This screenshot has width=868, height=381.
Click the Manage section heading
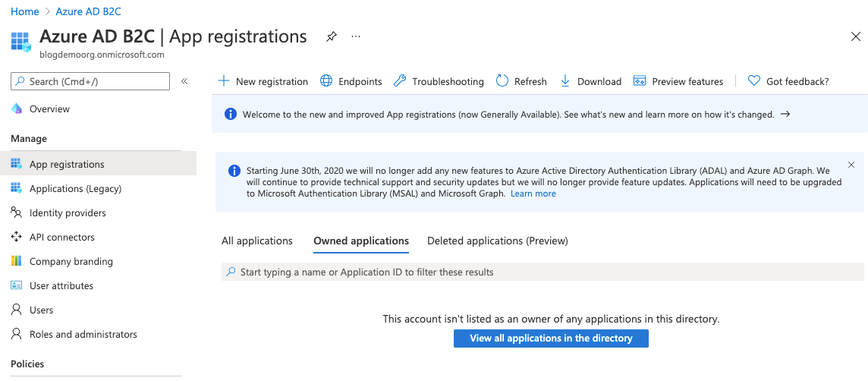point(29,138)
